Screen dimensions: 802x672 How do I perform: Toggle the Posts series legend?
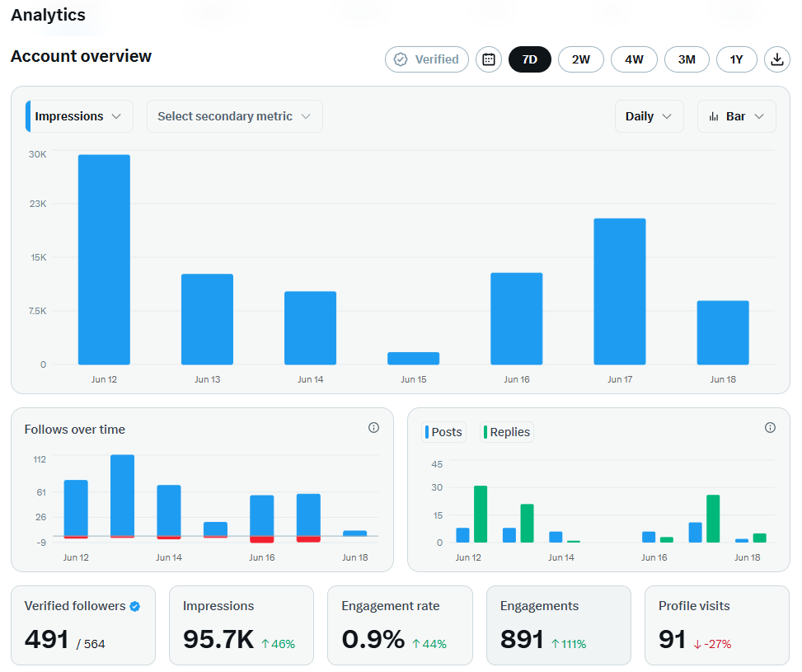click(443, 432)
